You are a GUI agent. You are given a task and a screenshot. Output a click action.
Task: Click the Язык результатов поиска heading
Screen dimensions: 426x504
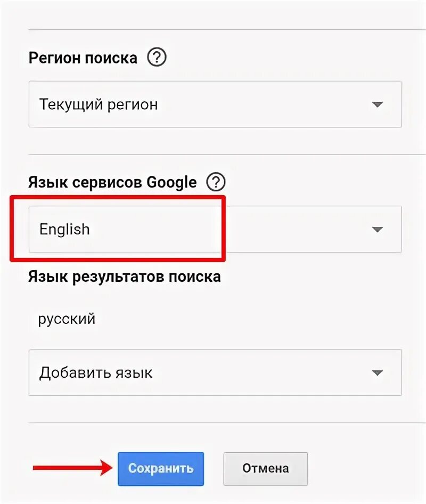tap(125, 277)
